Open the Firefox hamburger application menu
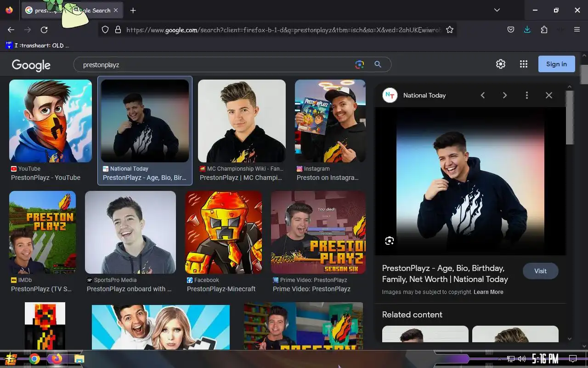 pyautogui.click(x=577, y=29)
